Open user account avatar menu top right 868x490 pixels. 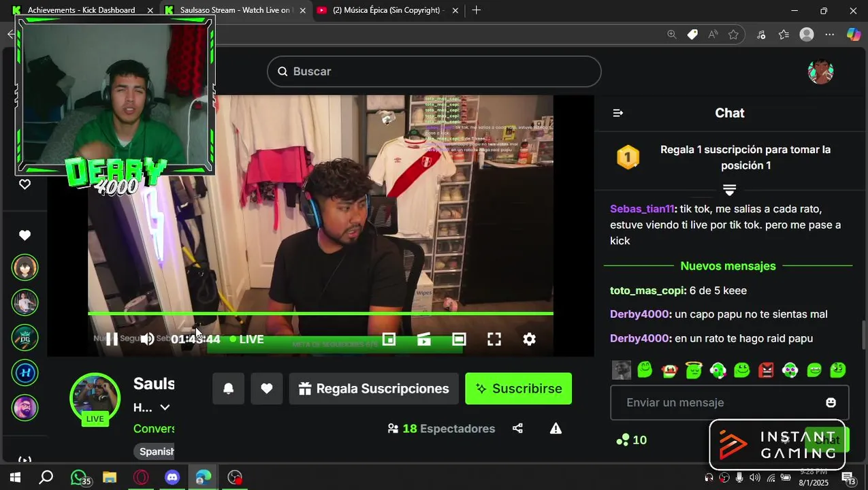tap(820, 71)
